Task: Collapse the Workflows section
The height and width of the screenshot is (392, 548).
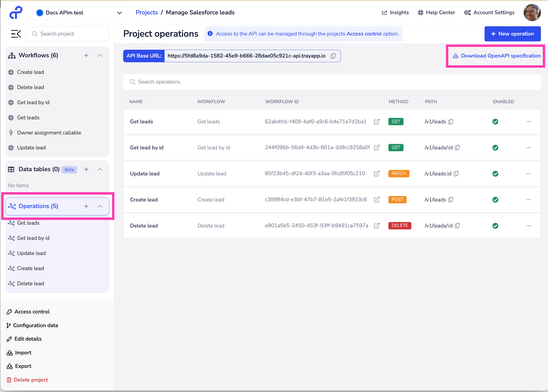Action: tap(100, 55)
